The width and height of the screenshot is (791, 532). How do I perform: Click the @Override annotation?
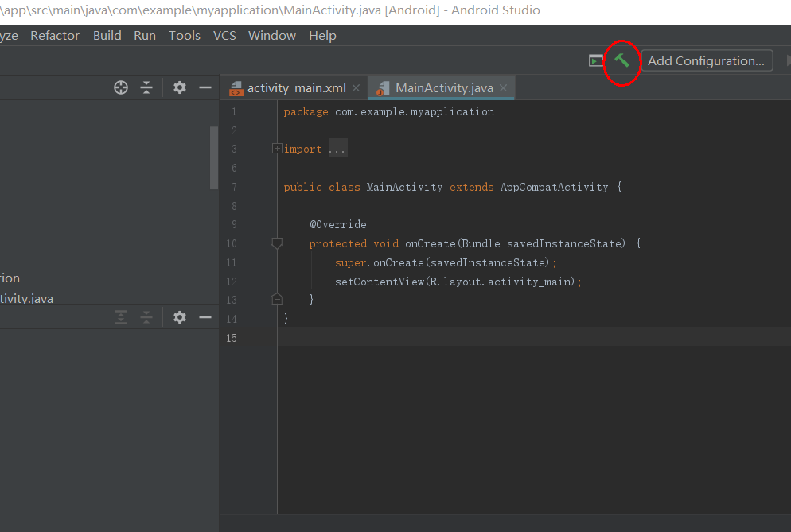tap(338, 224)
